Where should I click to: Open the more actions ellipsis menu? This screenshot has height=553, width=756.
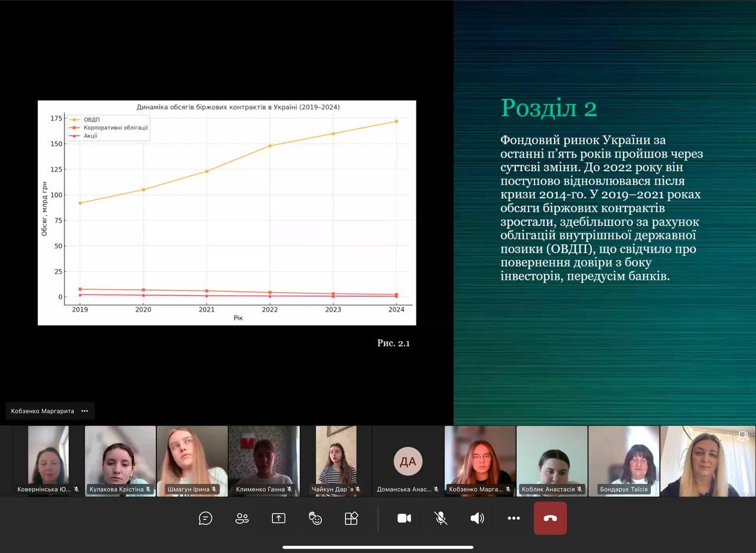tap(514, 518)
